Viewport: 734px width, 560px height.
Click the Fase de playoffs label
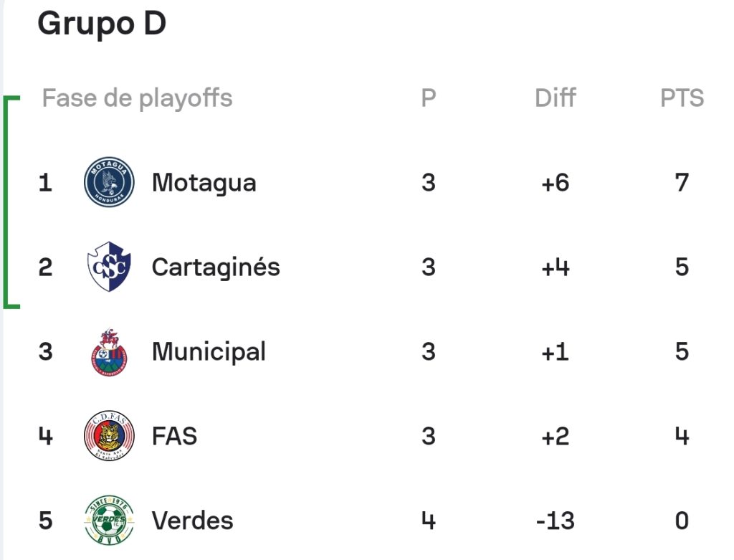click(137, 98)
